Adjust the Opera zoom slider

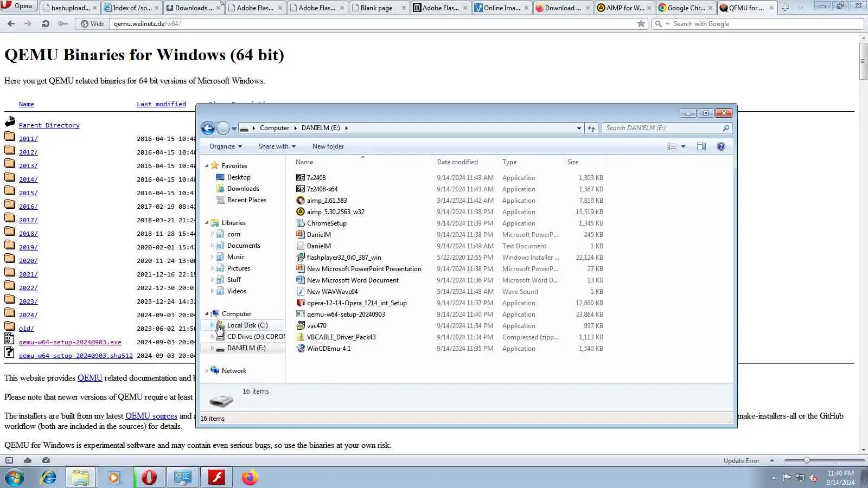(807, 460)
